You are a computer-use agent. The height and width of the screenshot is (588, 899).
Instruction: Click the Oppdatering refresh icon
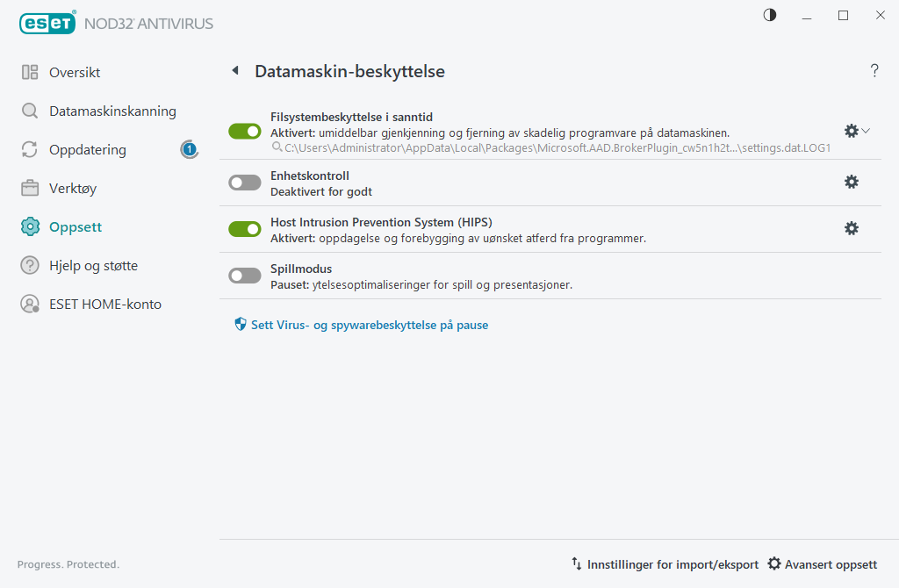pyautogui.click(x=29, y=149)
